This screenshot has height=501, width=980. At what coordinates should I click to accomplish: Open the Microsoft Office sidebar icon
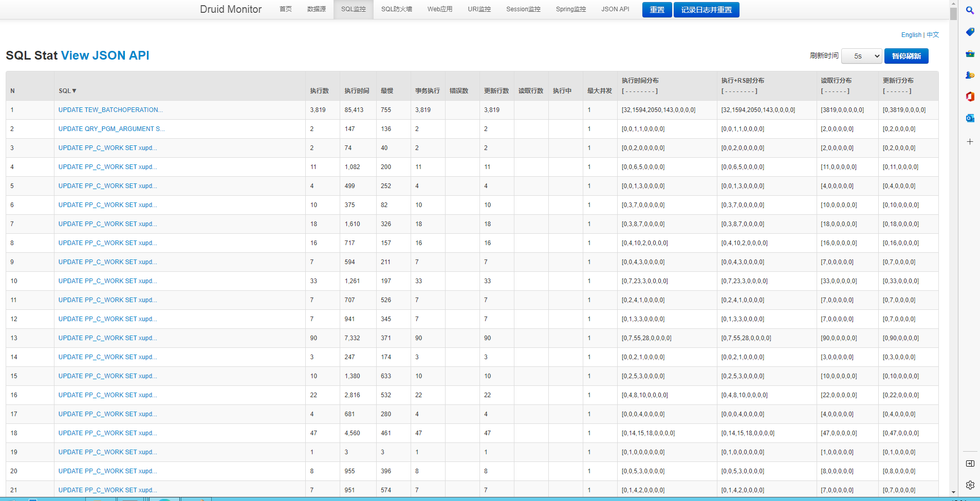click(970, 97)
